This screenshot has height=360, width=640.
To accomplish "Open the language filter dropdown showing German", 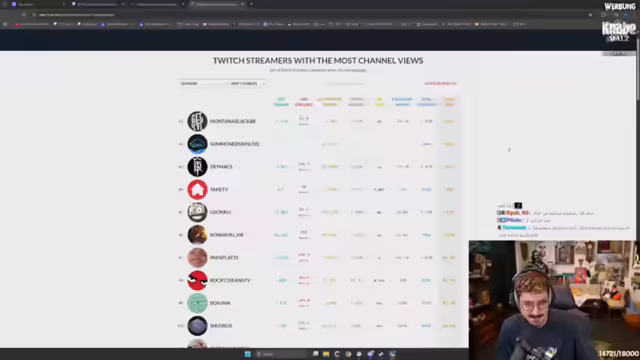I will click(x=202, y=83).
